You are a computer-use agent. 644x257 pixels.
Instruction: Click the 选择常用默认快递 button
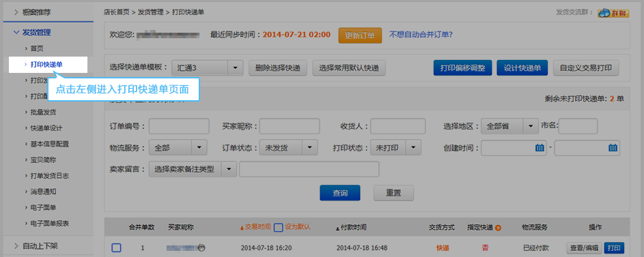[x=349, y=67]
